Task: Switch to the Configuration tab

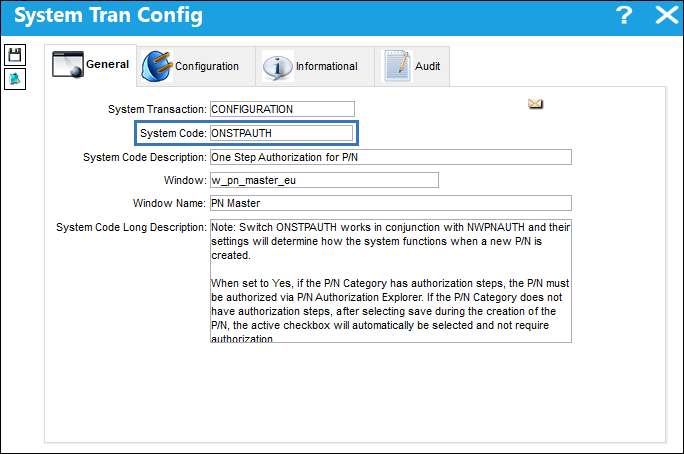Action: pyautogui.click(x=196, y=66)
